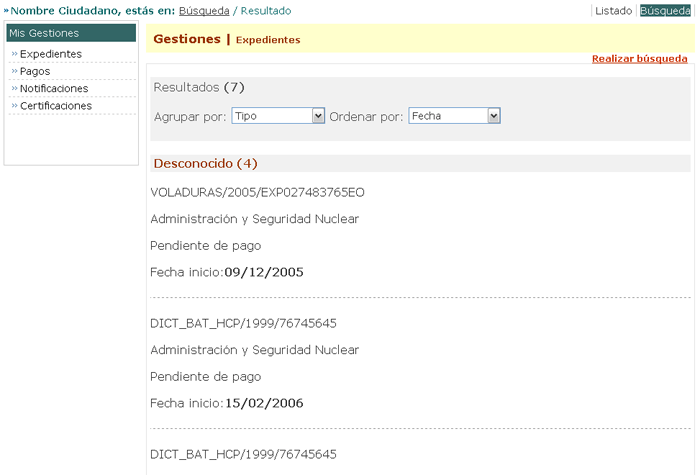Go to Pagos in the sidebar

point(35,71)
